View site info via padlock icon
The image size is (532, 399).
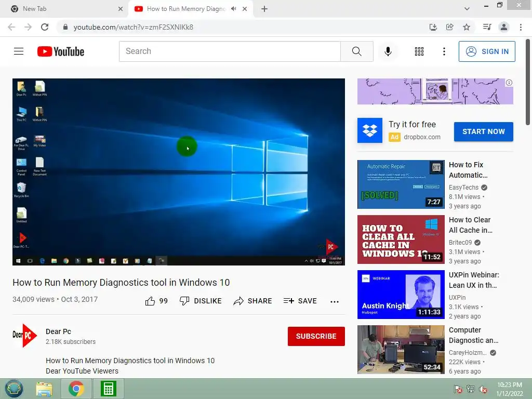tap(65, 27)
